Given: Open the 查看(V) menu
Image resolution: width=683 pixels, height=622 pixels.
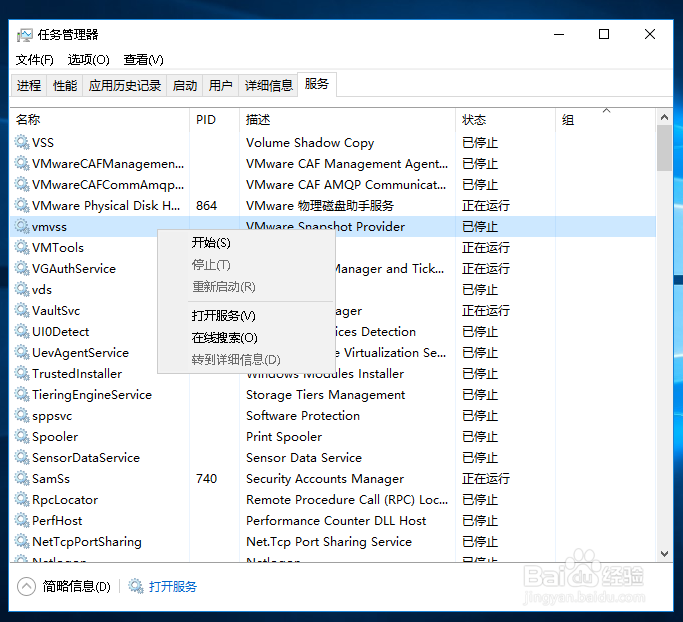Looking at the screenshot, I should pyautogui.click(x=143, y=60).
